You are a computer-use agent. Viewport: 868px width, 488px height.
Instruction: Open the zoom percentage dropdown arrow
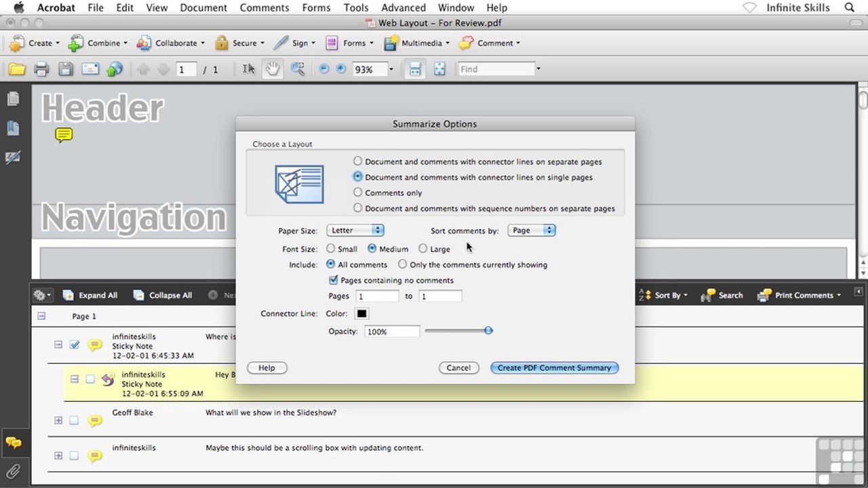391,69
